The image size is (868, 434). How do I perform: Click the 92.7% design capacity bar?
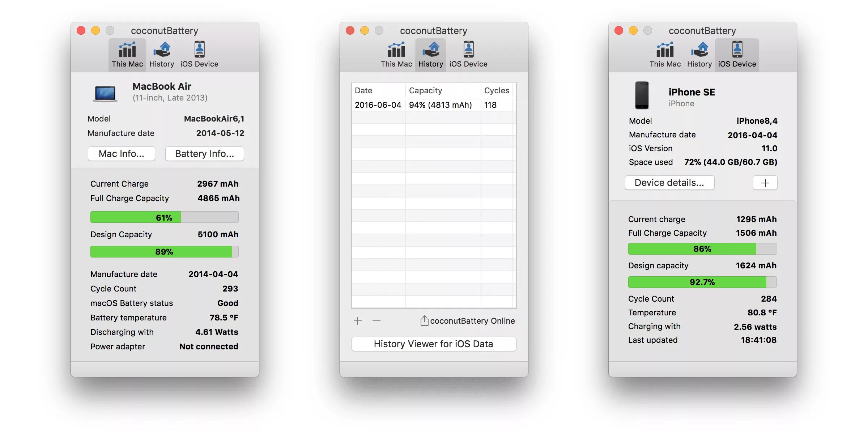702,282
